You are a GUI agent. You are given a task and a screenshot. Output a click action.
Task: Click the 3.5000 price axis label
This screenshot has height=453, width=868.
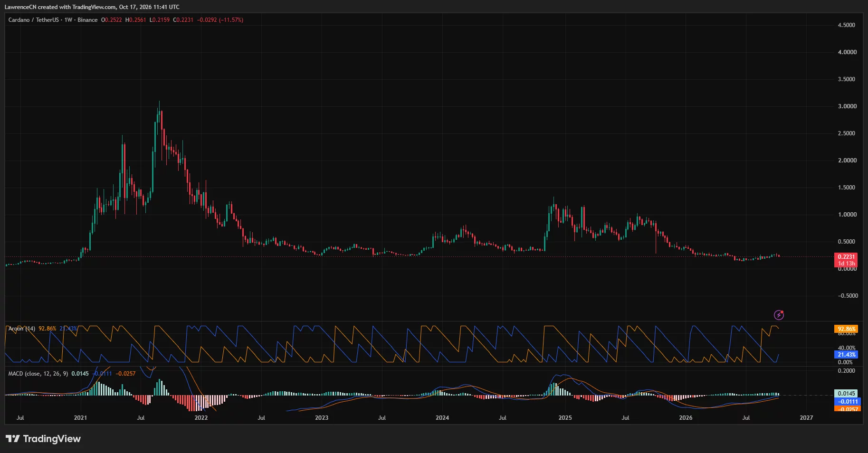(x=847, y=79)
